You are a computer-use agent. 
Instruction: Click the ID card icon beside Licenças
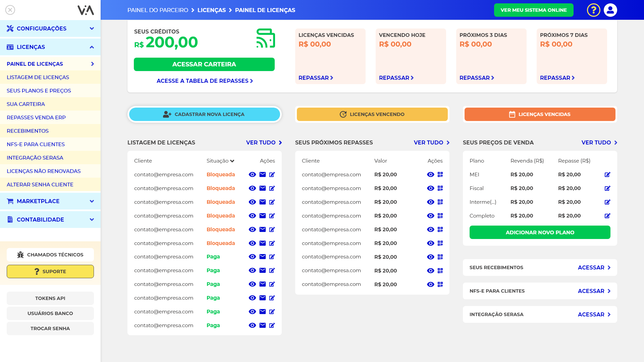(10, 47)
